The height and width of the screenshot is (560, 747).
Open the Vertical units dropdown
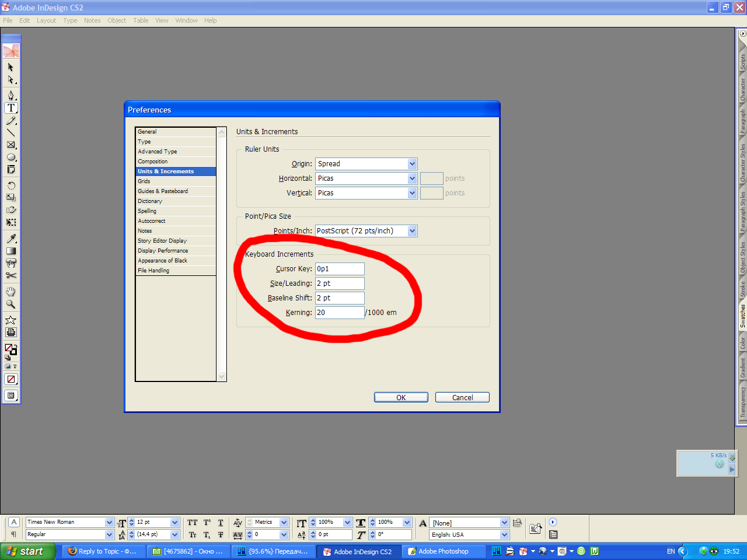[366, 193]
